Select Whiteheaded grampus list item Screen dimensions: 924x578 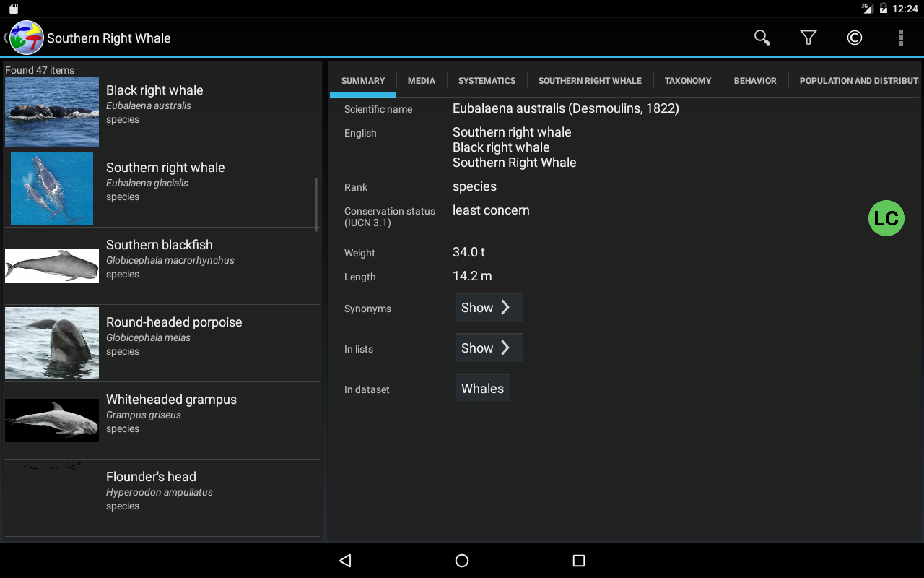[x=162, y=420]
